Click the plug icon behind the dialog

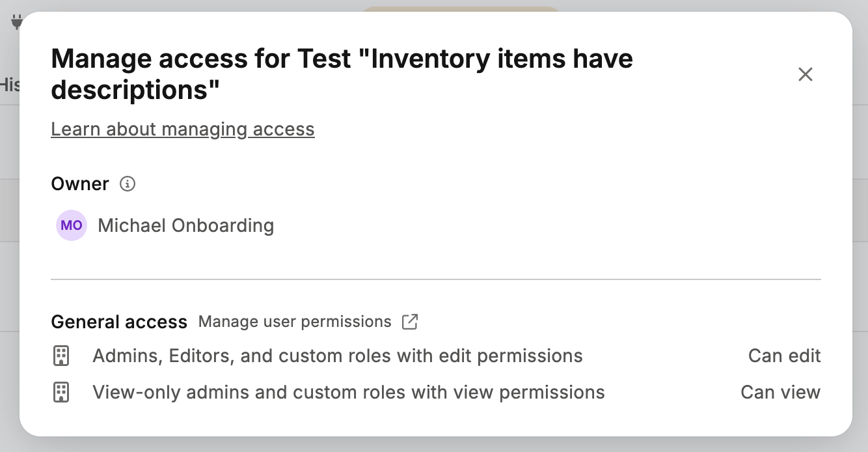[16, 23]
